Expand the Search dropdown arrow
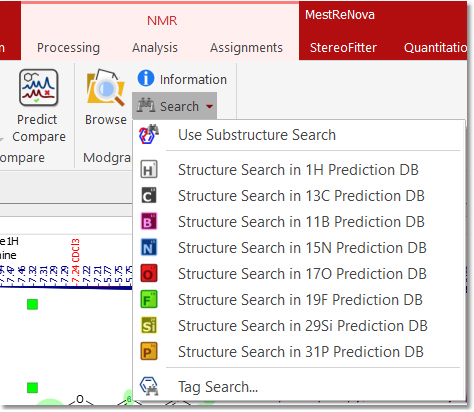The image size is (474, 412). (x=209, y=107)
